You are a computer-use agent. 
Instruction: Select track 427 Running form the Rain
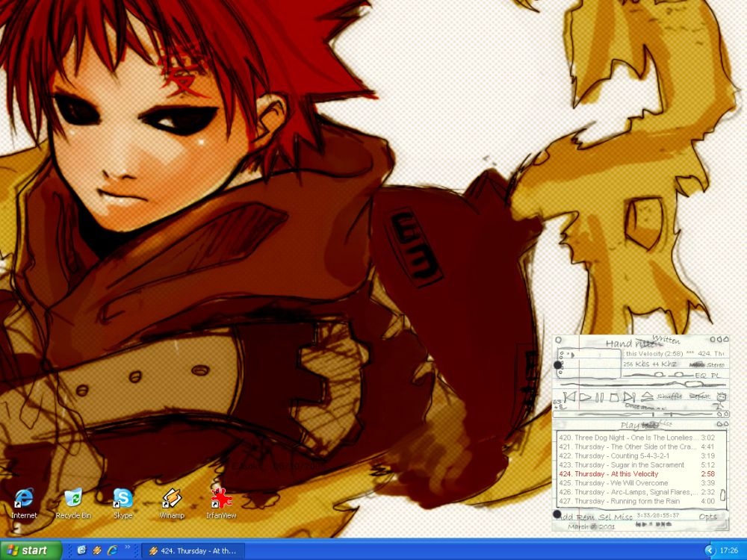[x=637, y=501]
